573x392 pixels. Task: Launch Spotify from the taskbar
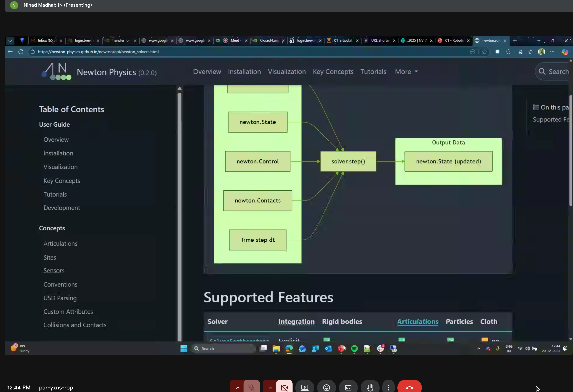click(354, 349)
